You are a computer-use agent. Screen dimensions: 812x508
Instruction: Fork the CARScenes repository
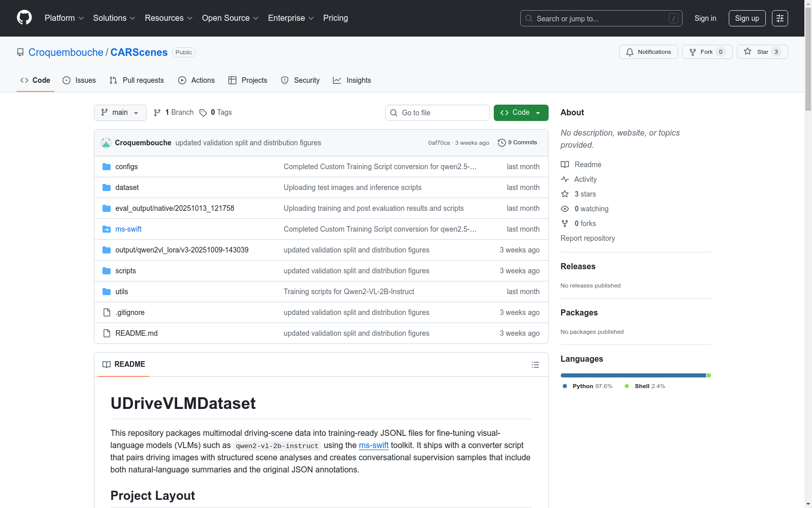[x=707, y=52]
